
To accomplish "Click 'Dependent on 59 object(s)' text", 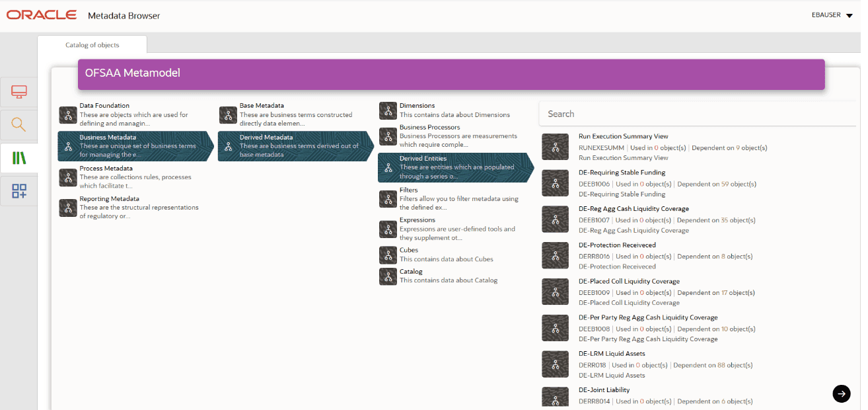I will [x=717, y=184].
